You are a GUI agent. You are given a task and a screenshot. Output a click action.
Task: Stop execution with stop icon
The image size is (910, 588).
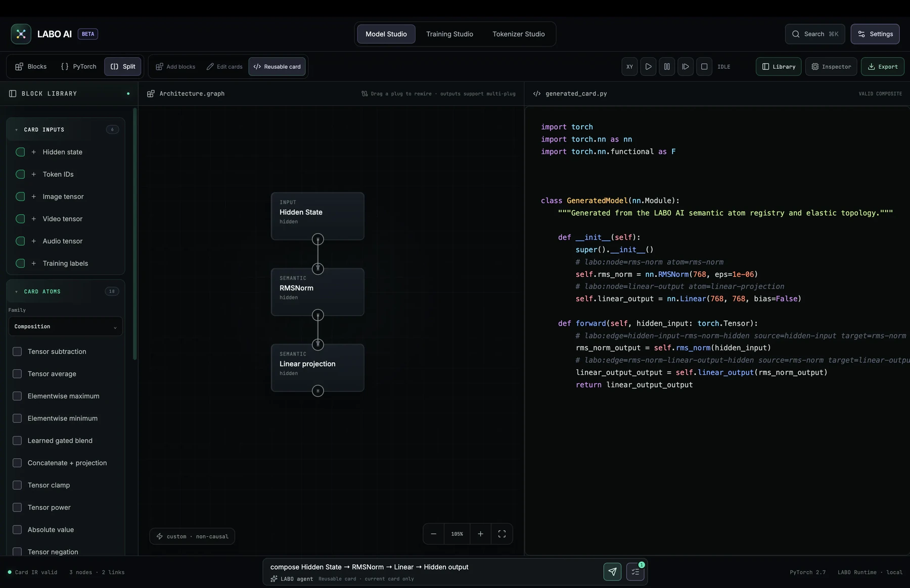click(x=704, y=67)
